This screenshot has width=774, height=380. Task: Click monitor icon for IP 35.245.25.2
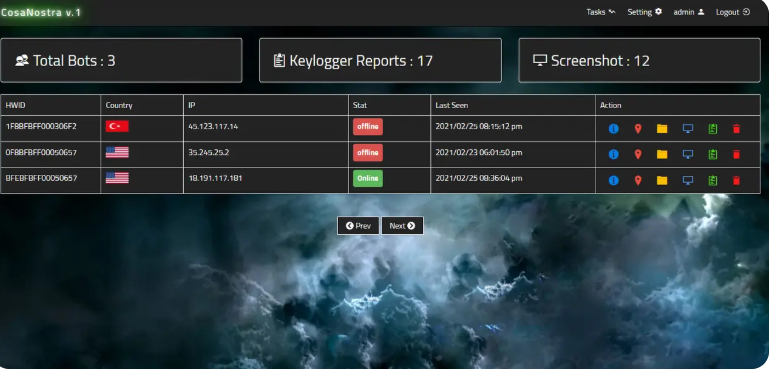pyautogui.click(x=688, y=154)
